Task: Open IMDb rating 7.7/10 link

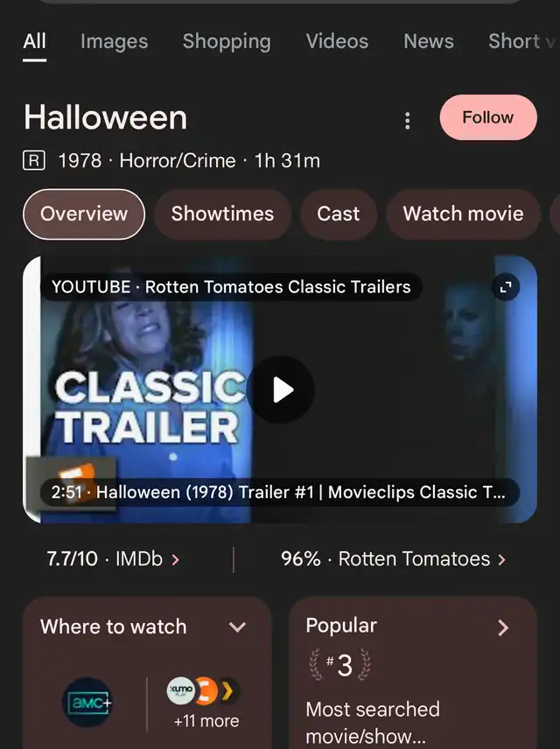Action: point(113,559)
